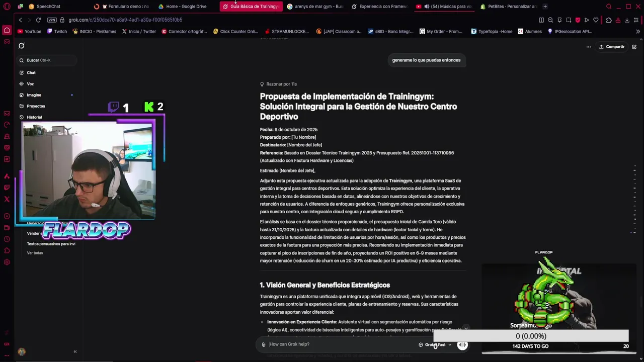Click the Buscar search field in sidebar

click(48, 60)
